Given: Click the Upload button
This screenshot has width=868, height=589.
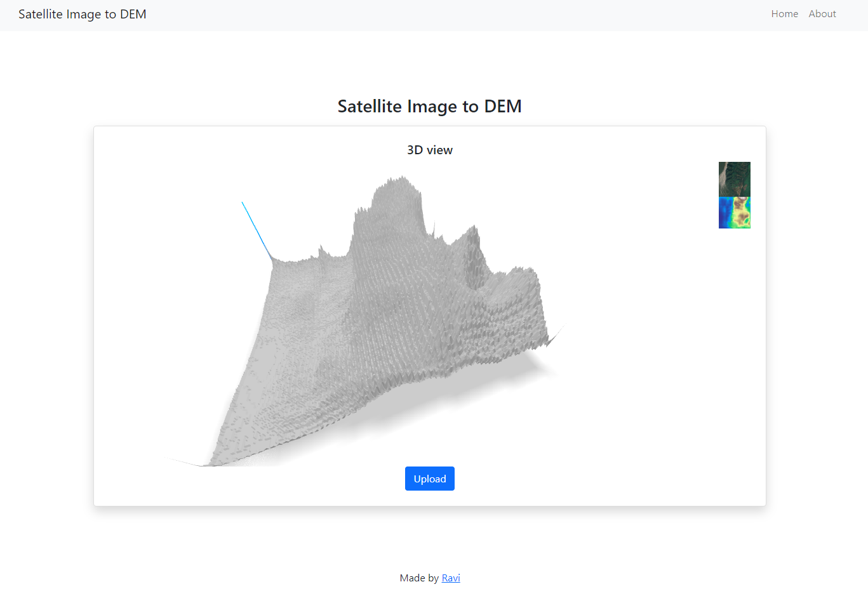Looking at the screenshot, I should (x=429, y=479).
